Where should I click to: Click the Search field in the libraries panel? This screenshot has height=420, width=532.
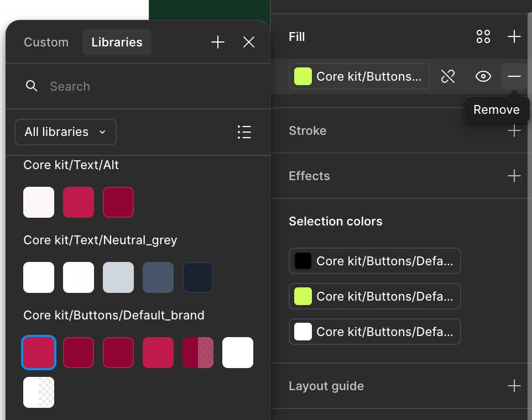[138, 86]
